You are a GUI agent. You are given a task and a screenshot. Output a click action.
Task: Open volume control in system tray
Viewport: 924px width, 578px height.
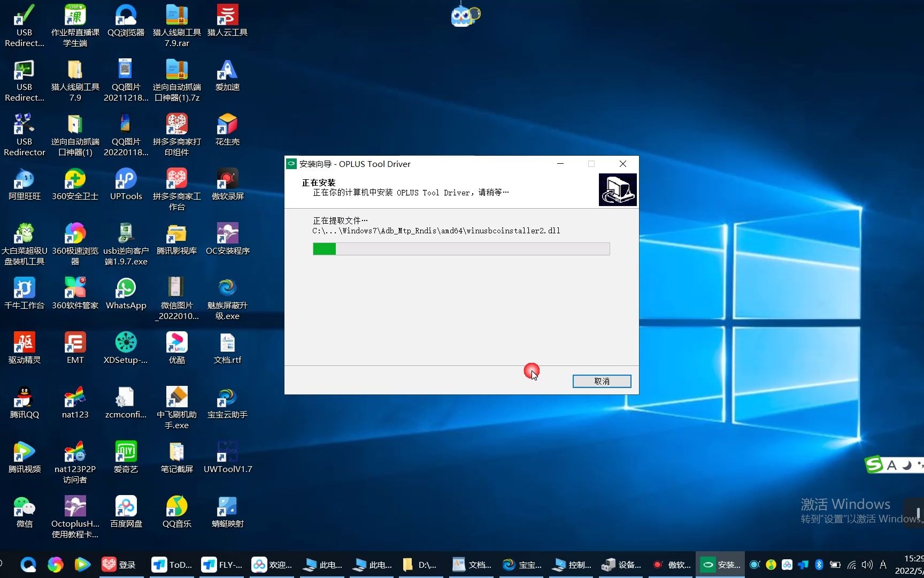(867, 565)
